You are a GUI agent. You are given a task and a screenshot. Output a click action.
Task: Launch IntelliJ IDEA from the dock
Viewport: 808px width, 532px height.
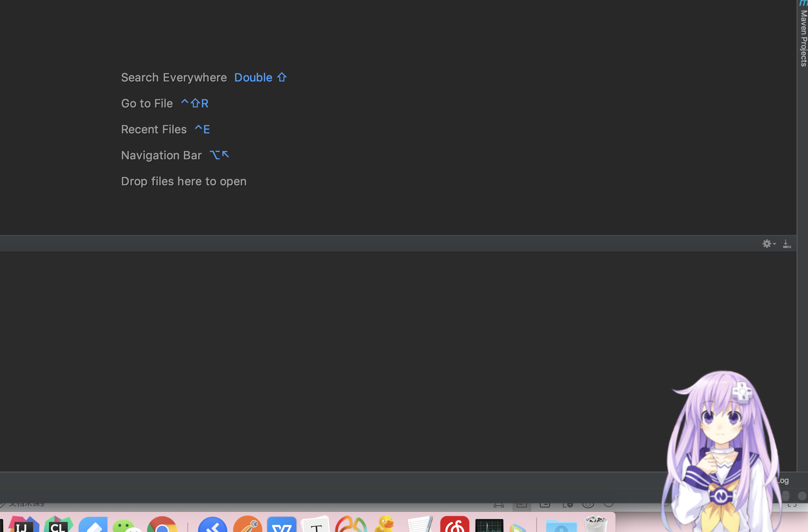(x=23, y=526)
